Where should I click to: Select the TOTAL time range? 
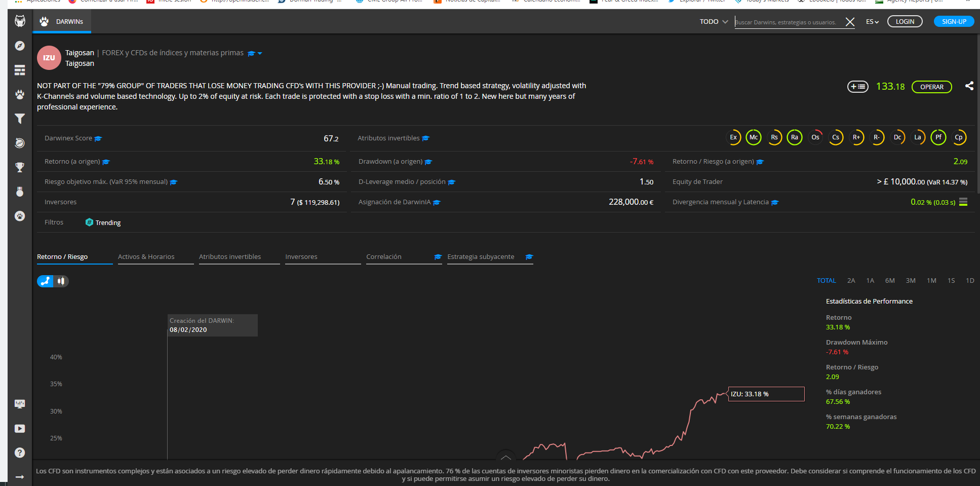[x=827, y=281]
